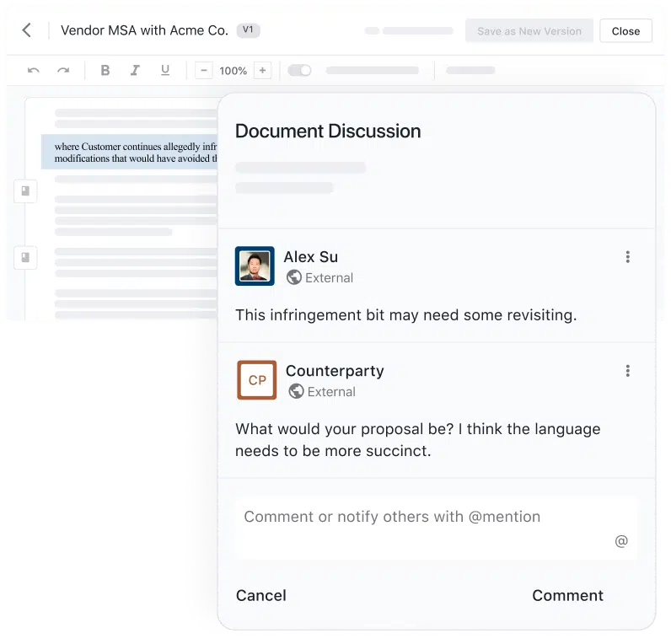
Task: Select the highlighted infringement clause text
Action: (x=130, y=152)
